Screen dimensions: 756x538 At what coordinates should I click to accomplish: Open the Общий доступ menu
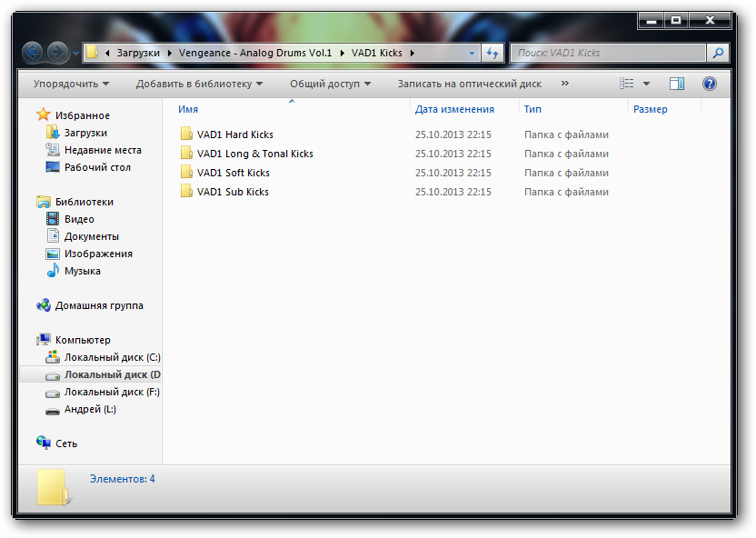pos(330,84)
